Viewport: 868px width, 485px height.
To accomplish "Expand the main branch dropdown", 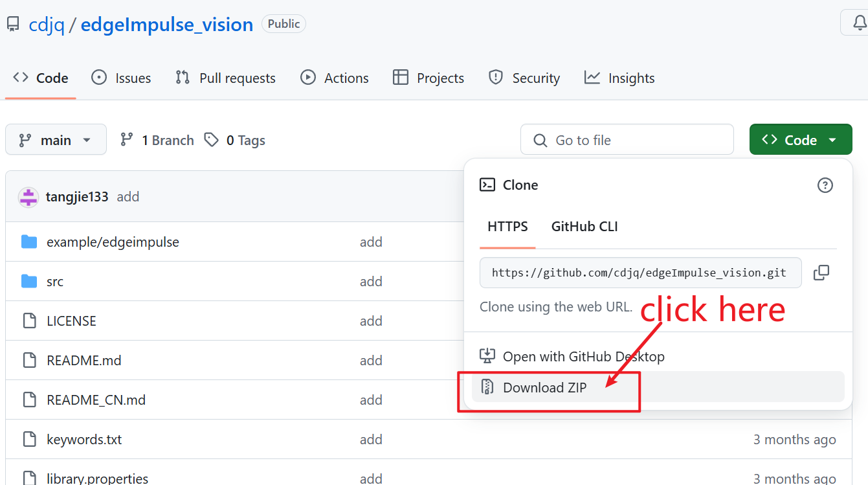I will click(x=56, y=140).
